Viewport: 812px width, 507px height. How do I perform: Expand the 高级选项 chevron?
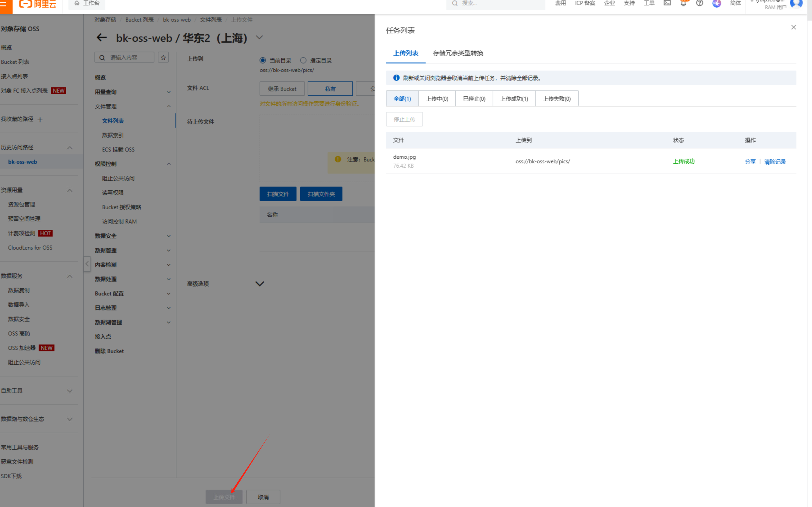click(x=259, y=284)
